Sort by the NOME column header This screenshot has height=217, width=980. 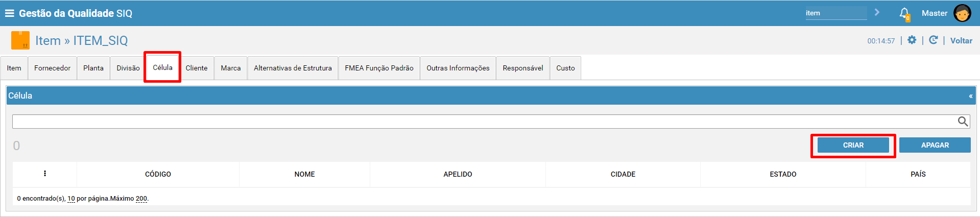pyautogui.click(x=304, y=174)
